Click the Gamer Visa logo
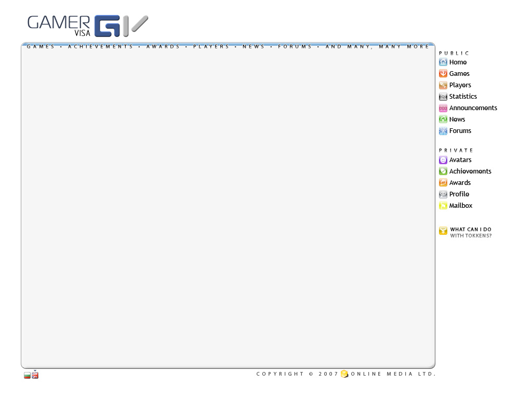The height and width of the screenshot is (399, 532). [x=87, y=26]
